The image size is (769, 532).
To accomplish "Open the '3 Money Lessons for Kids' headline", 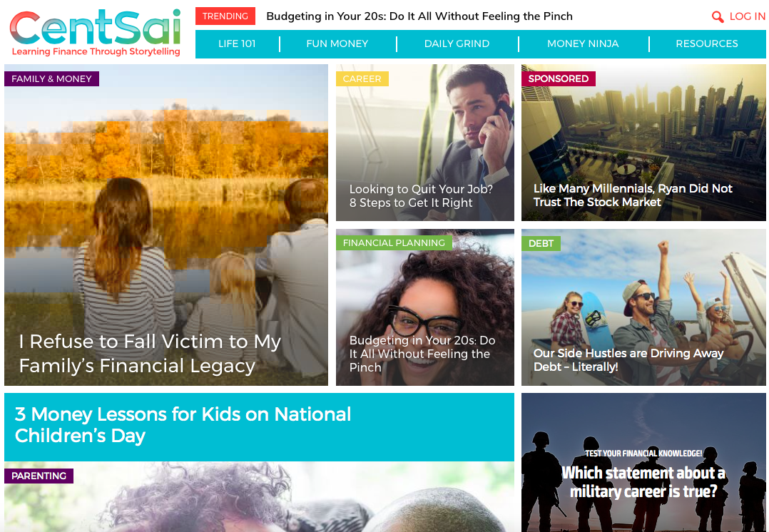I will pos(183,424).
